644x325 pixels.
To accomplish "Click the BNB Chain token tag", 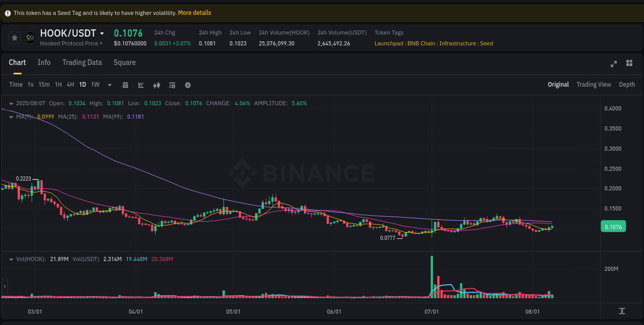I will point(421,43).
